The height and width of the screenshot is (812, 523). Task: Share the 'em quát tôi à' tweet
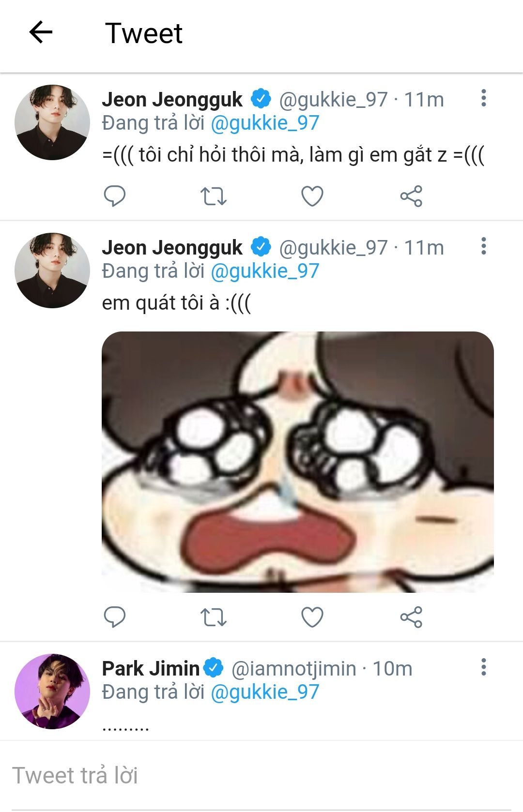click(411, 617)
